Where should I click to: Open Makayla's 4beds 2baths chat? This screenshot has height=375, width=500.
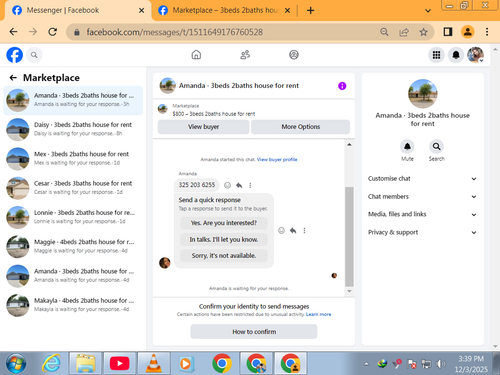73,305
